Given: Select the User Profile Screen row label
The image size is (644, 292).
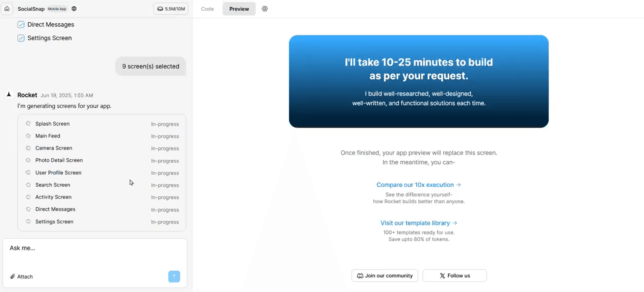Looking at the screenshot, I should pos(58,172).
